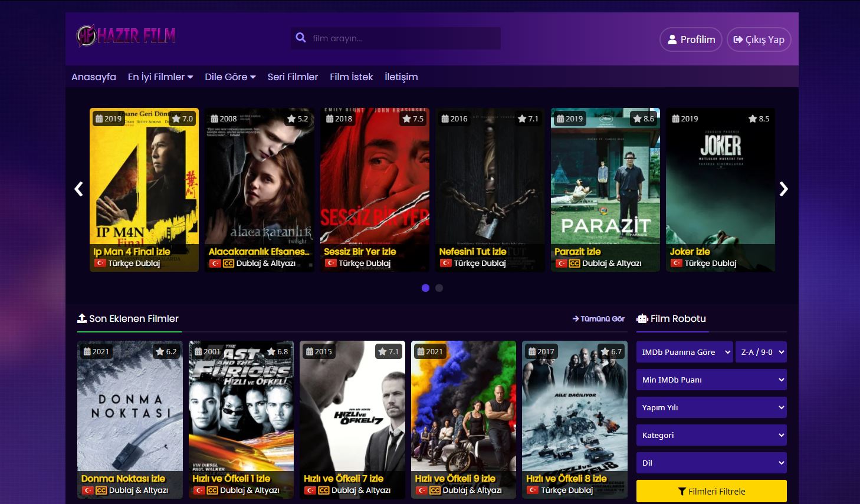Image resolution: width=860 pixels, height=504 pixels.
Task: Open Joker izle poster
Action: pos(721,189)
